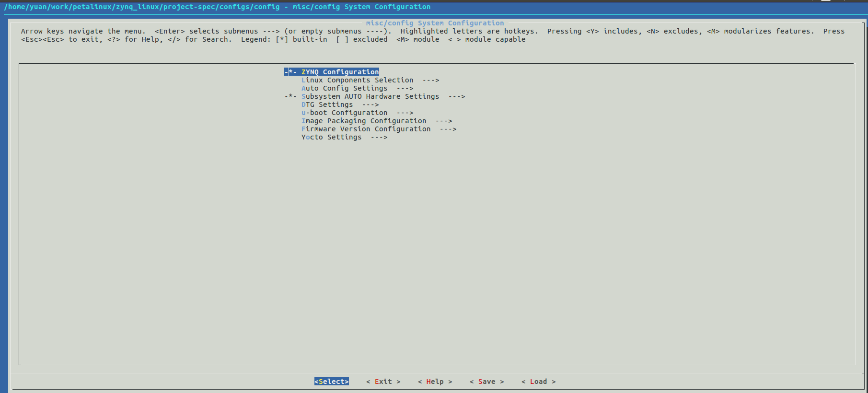Click the config file path in title bar
Viewport: 868px width, 393px height.
142,7
